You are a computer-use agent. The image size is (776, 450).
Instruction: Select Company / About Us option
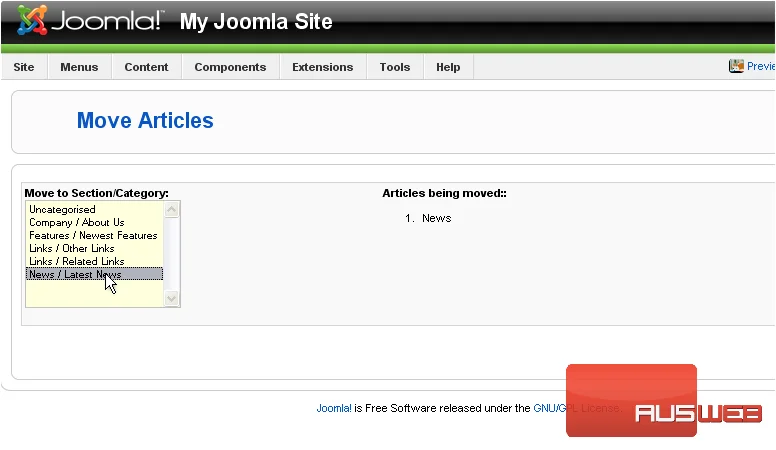coord(95,222)
